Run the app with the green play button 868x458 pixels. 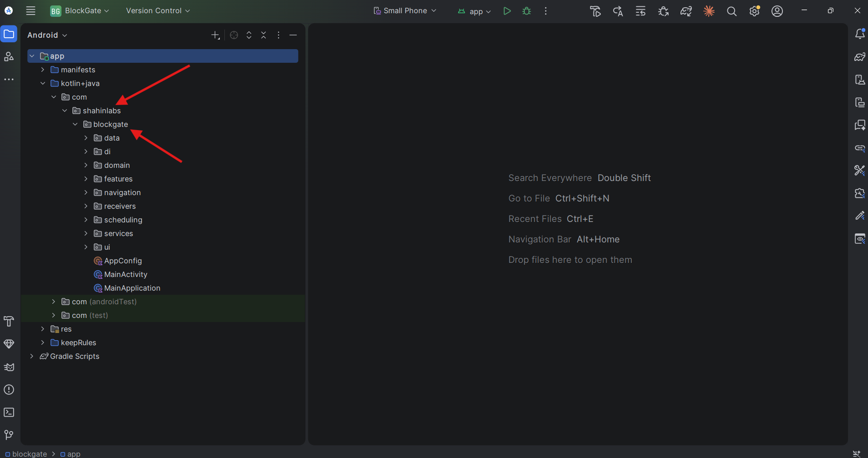pos(507,11)
